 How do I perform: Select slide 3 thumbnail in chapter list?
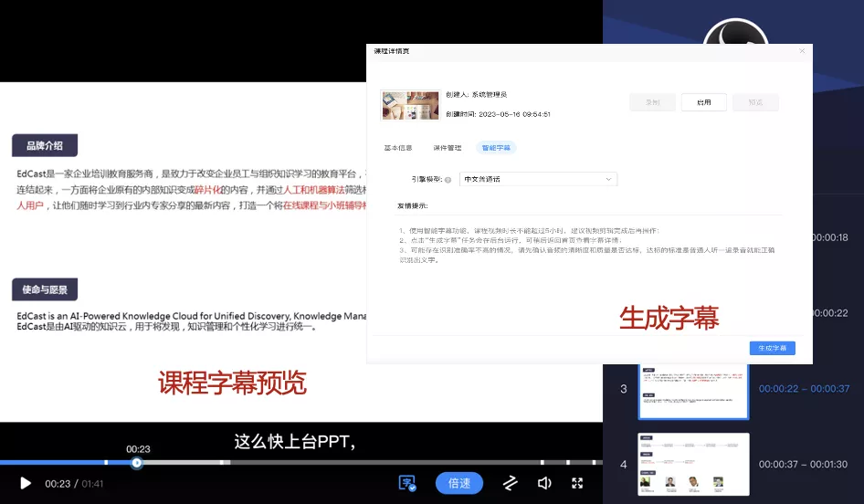coord(693,390)
